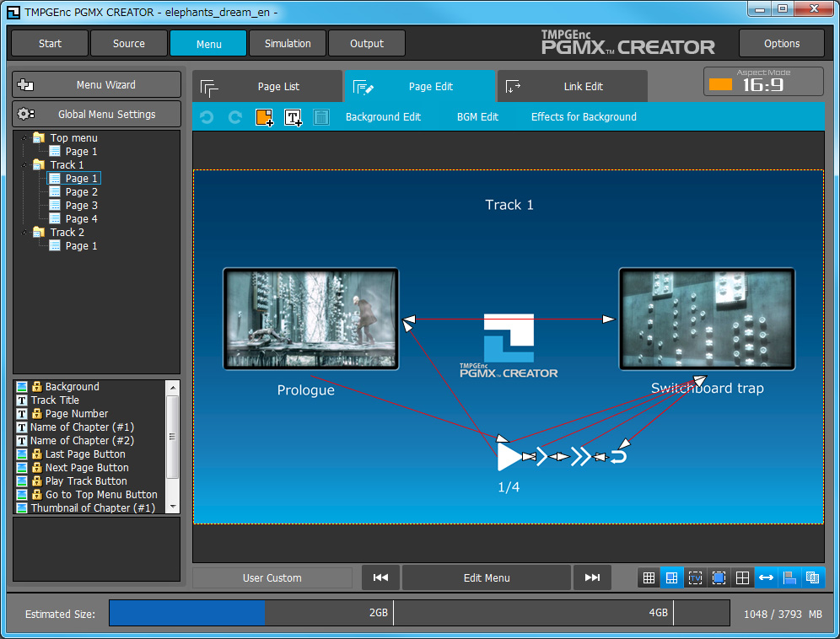
Task: Toggle the blue square safe-frame icon
Action: tap(719, 577)
